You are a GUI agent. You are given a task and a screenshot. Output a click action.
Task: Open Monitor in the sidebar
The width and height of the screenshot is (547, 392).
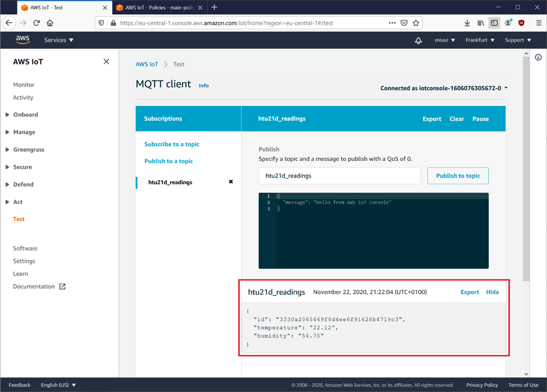click(24, 85)
